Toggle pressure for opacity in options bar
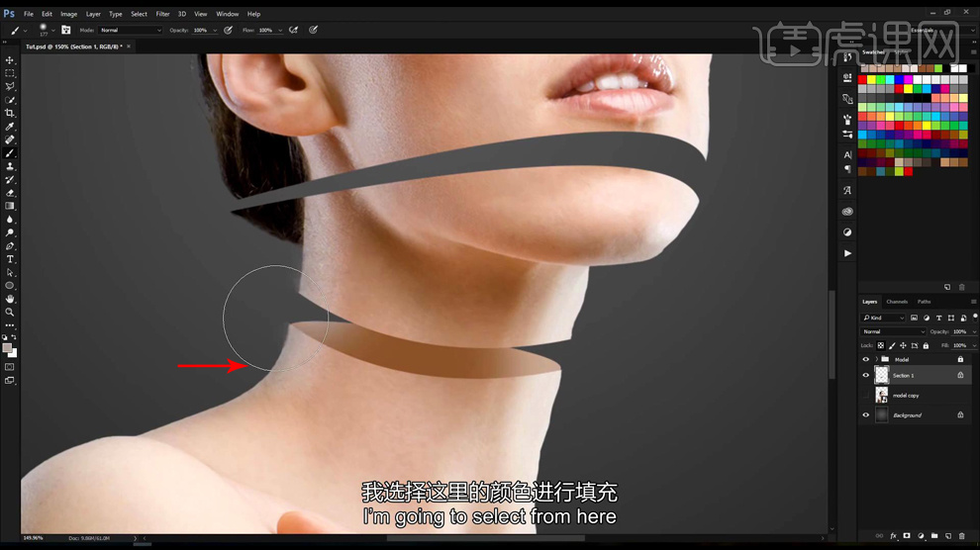 (228, 30)
